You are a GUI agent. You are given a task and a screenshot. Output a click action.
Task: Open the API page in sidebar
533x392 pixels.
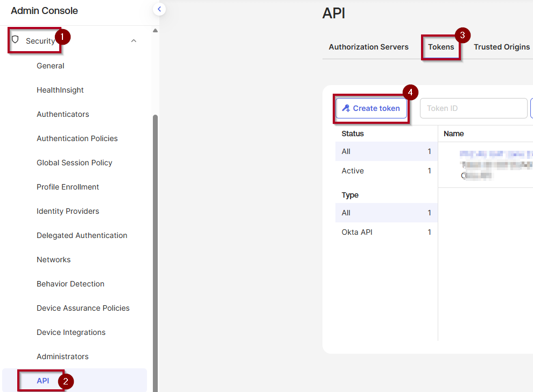[x=43, y=381]
